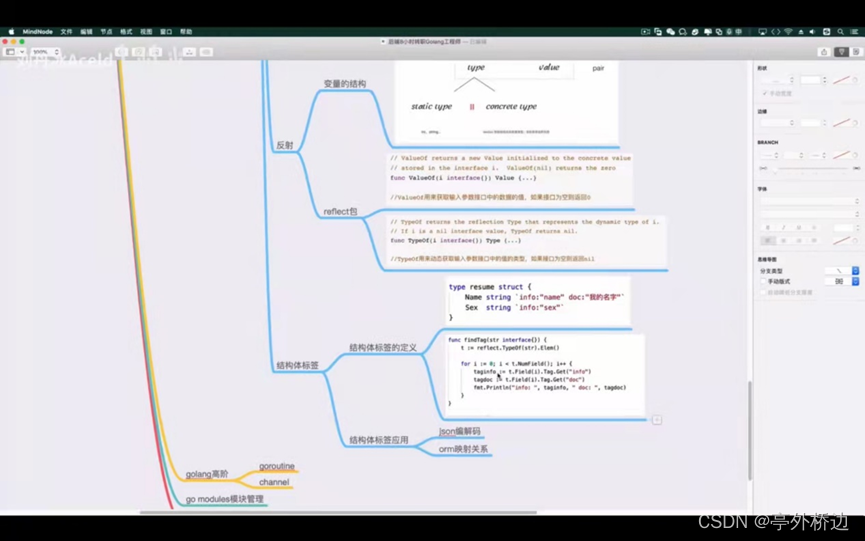Click the italic text style button
The width and height of the screenshot is (865, 541).
click(x=783, y=227)
